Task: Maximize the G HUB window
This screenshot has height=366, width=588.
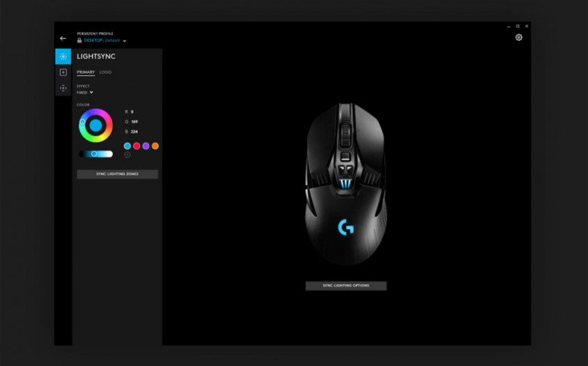Action: (x=518, y=26)
